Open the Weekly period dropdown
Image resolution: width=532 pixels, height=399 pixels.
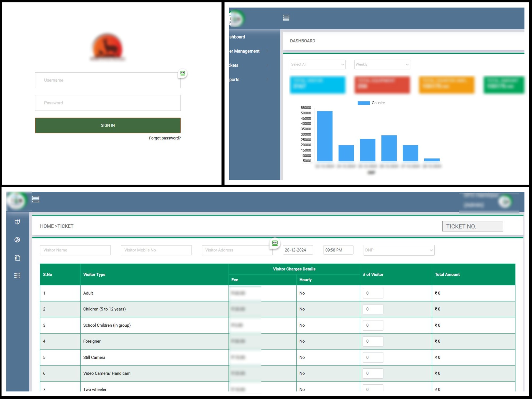(x=382, y=64)
